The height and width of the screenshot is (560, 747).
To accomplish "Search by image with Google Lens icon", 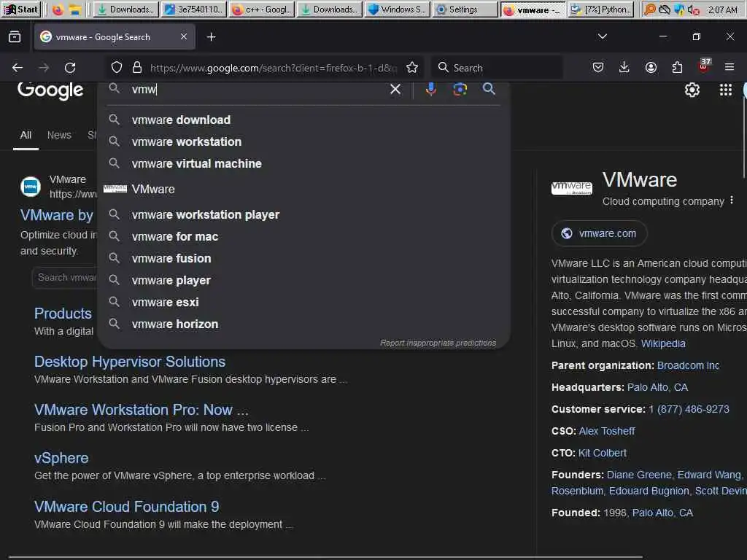I will tap(460, 89).
